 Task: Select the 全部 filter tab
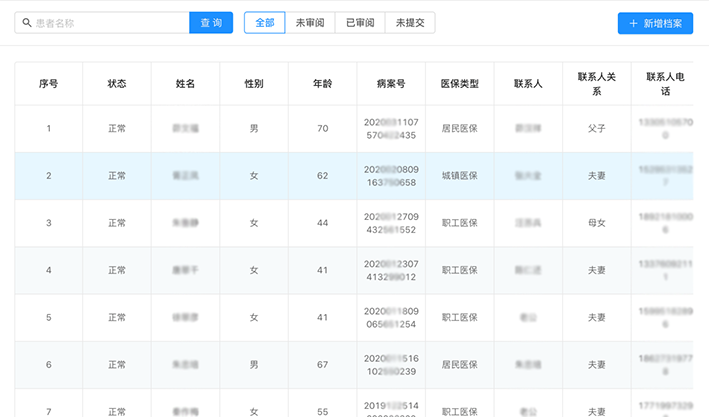point(264,22)
